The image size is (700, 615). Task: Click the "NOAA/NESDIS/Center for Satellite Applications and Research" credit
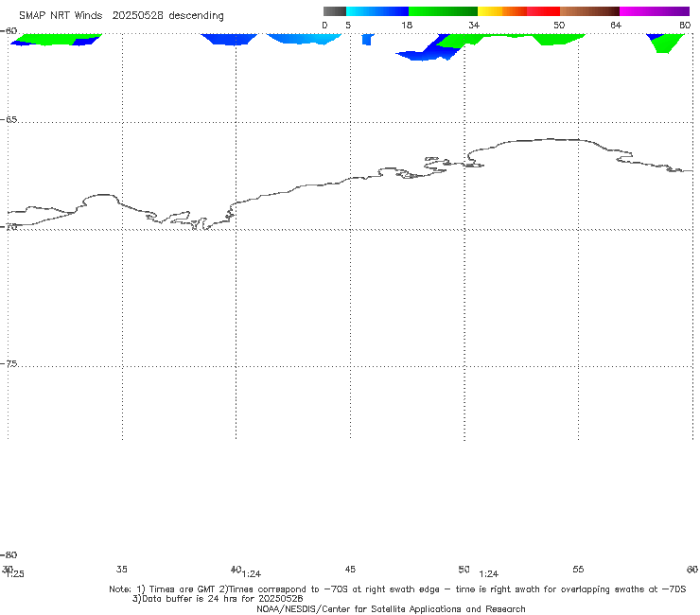click(391, 608)
